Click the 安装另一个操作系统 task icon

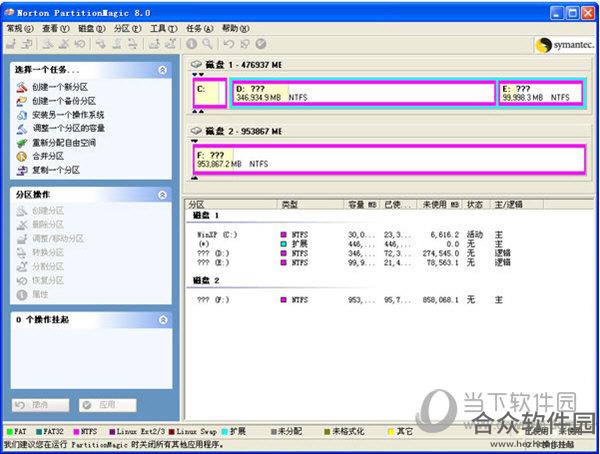[x=22, y=115]
